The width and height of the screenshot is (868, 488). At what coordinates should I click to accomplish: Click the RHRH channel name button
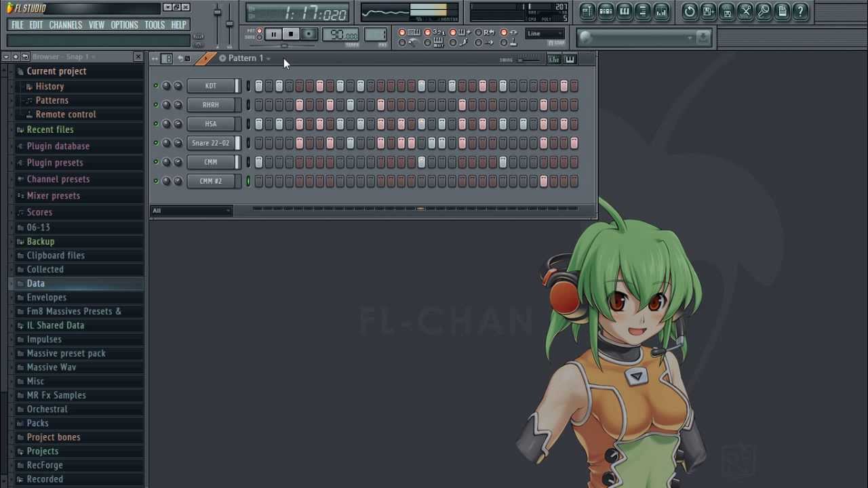211,105
